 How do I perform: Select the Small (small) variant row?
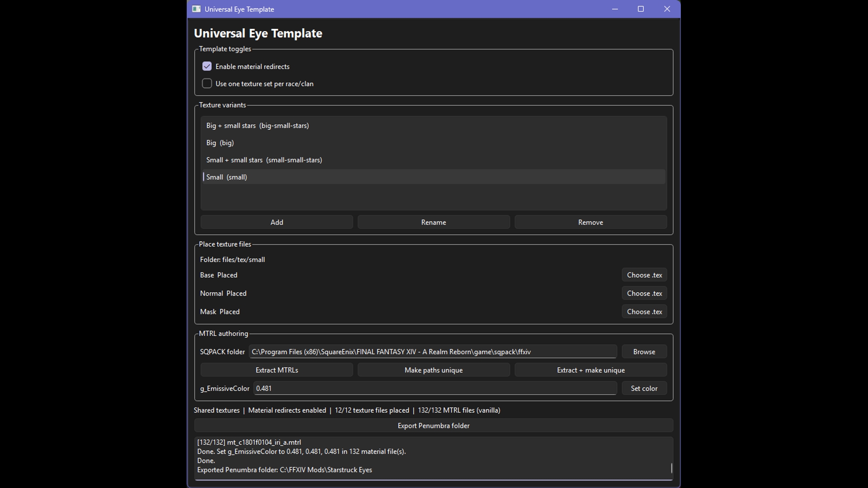pos(434,177)
